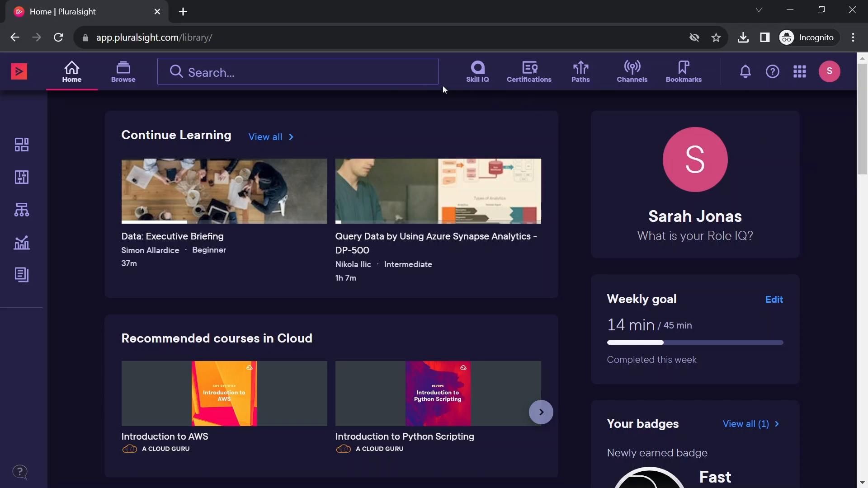The image size is (868, 488).
Task: Open the apps grid menu
Action: [x=800, y=71]
